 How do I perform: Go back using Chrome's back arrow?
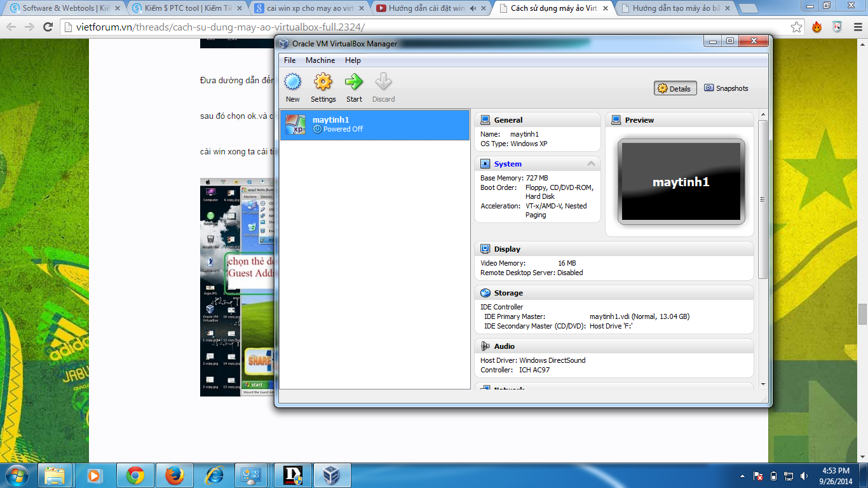tap(11, 27)
